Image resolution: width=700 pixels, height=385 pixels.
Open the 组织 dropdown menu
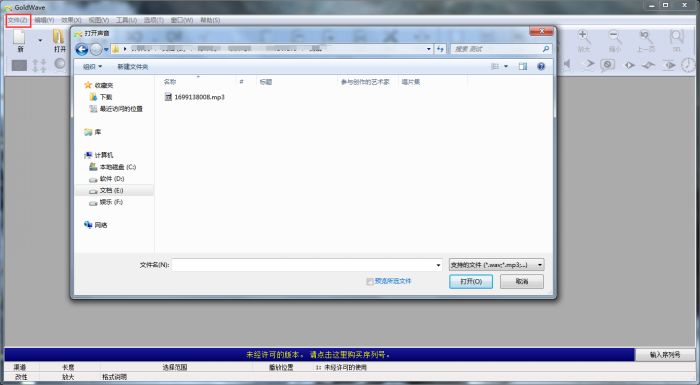coord(92,67)
